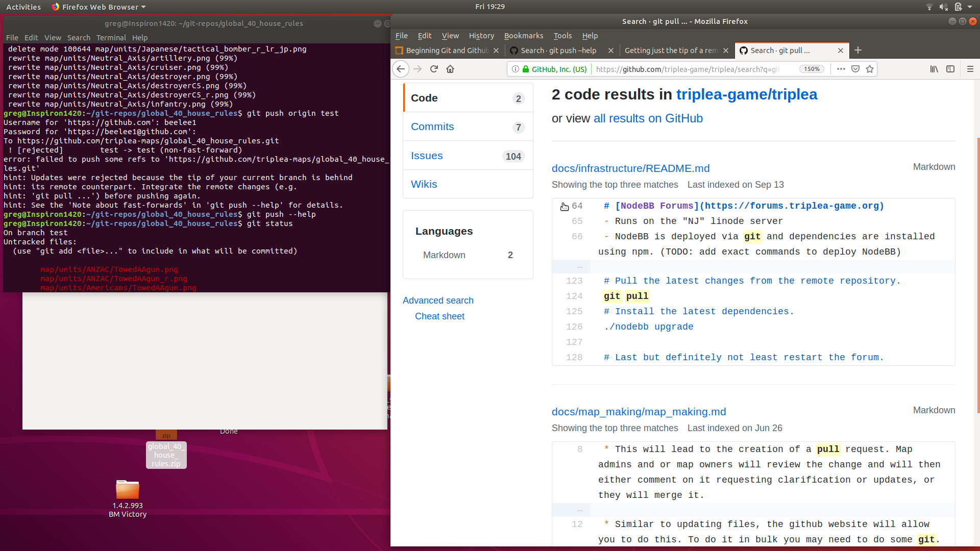Open Firefox Bookmarks menu
Viewport: 980px width, 551px height.
click(524, 36)
